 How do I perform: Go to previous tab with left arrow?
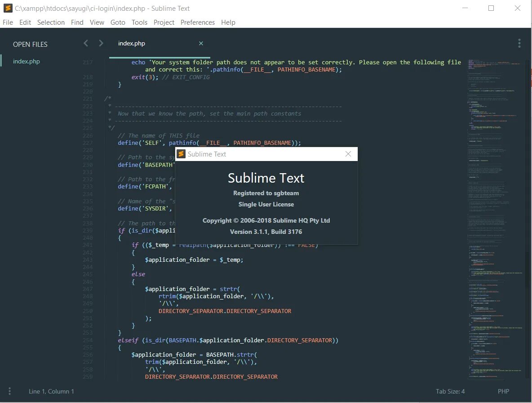coord(86,43)
